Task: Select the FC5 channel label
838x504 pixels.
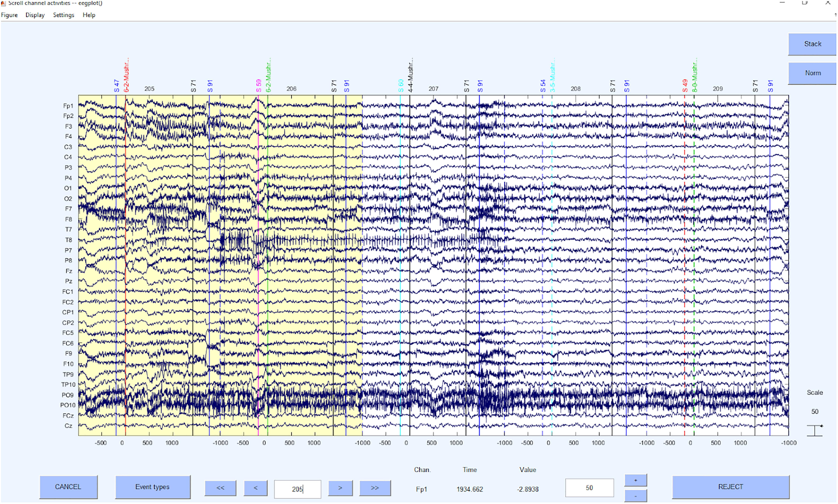Action: click(x=68, y=333)
